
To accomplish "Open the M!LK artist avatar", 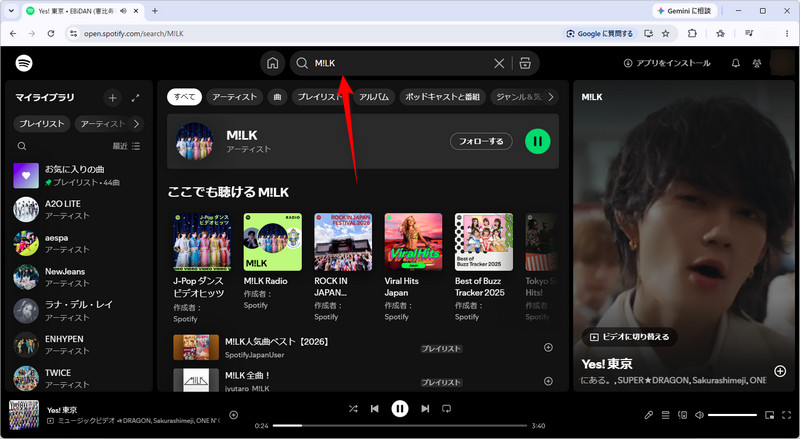I will [194, 141].
